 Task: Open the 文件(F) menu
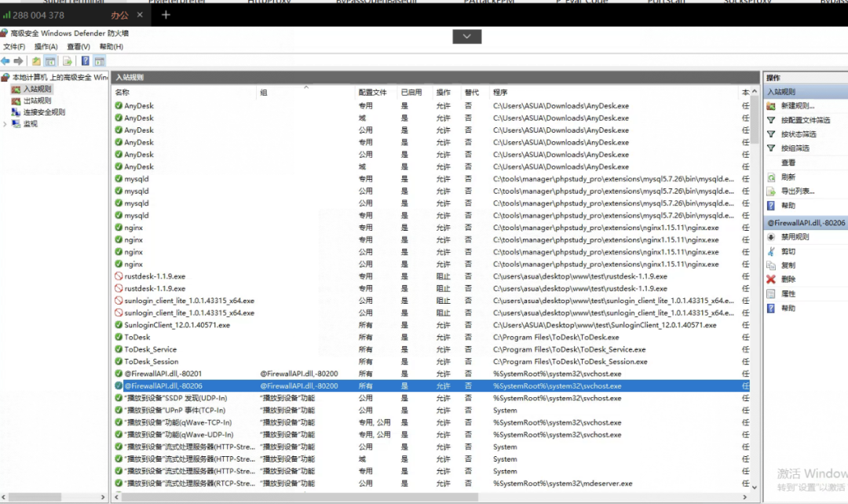coord(14,47)
